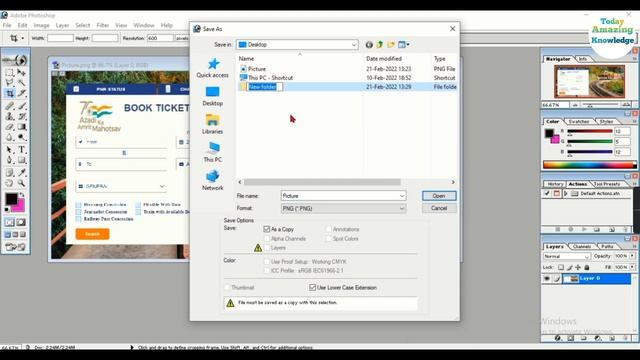Image resolution: width=640 pixels, height=360 pixels.
Task: Select the Gradient tool
Action: [22, 127]
